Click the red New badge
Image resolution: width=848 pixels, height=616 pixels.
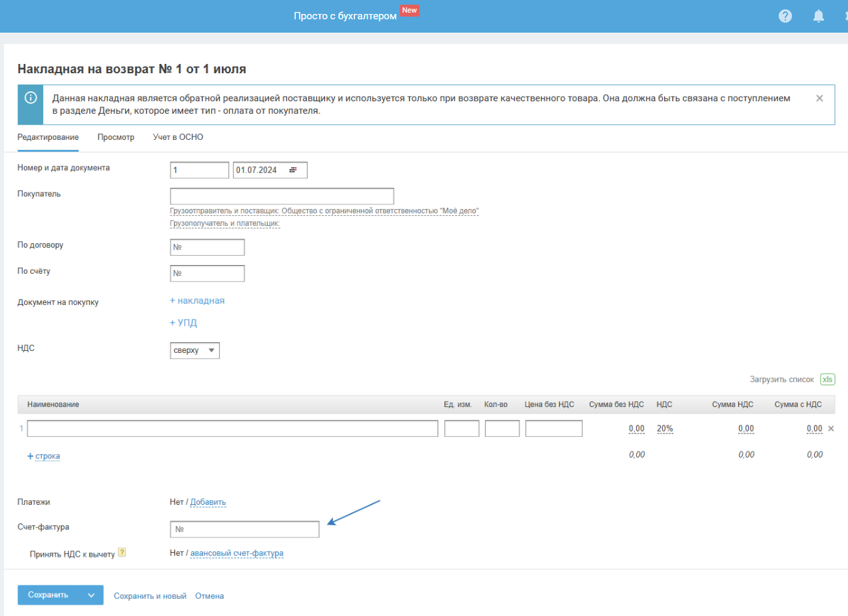(409, 11)
